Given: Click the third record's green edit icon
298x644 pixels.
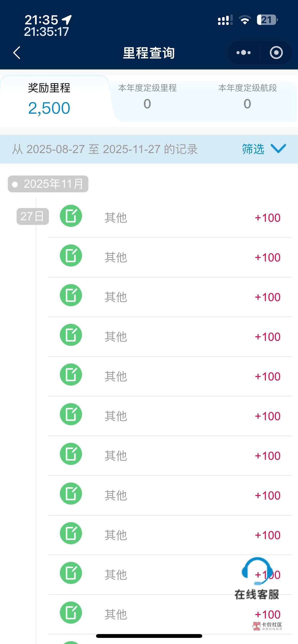Looking at the screenshot, I should click(71, 295).
